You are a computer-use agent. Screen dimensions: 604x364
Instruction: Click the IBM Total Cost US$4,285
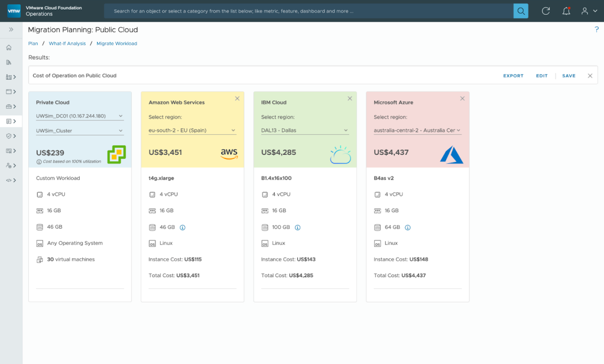pos(287,275)
